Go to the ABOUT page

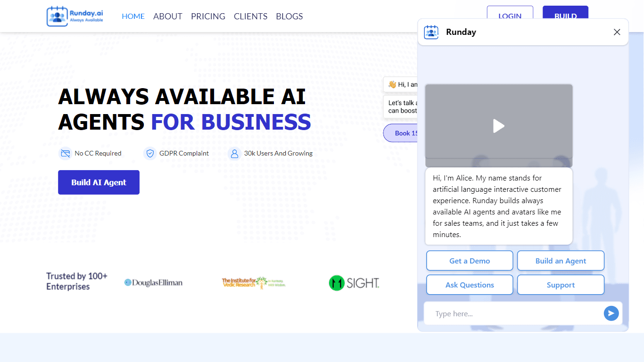coord(168,16)
